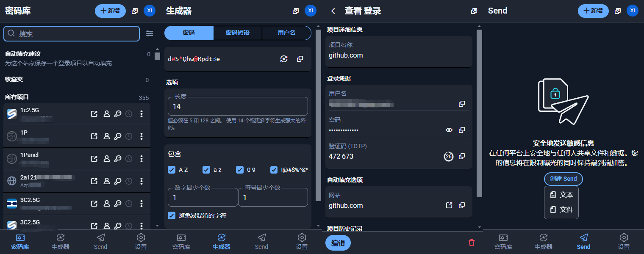The height and width of the screenshot is (254, 644).
Task: Click the vault search input field
Action: coord(76,33)
